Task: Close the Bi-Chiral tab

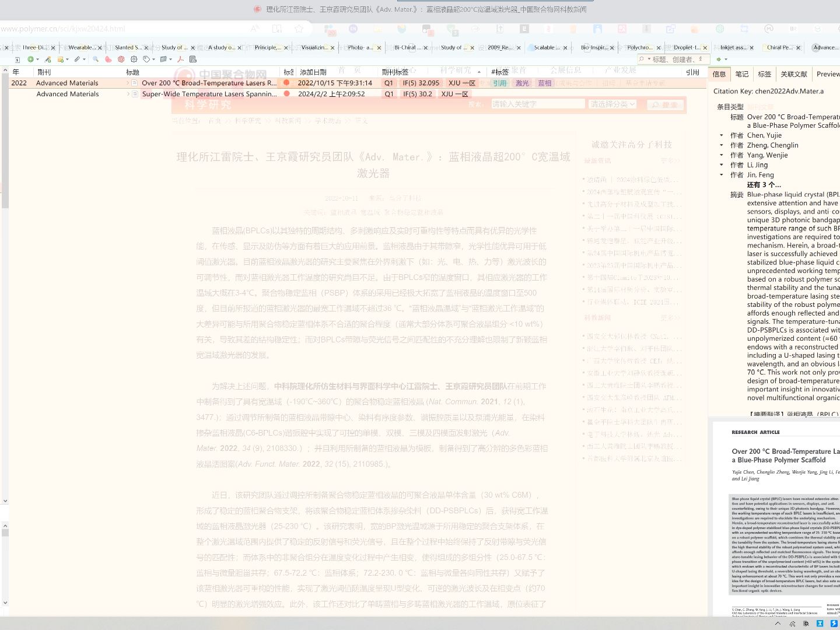Action: point(426,48)
